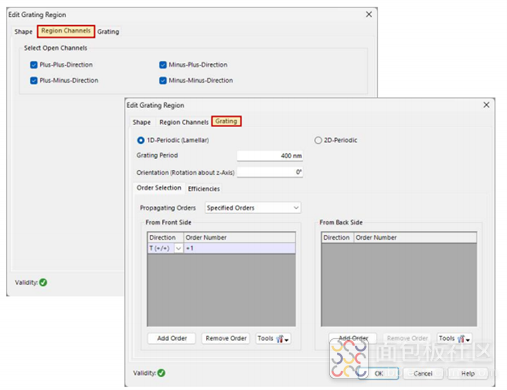Open the Tools menu under From Back Side
This screenshot has height=390, width=507.
pos(454,338)
